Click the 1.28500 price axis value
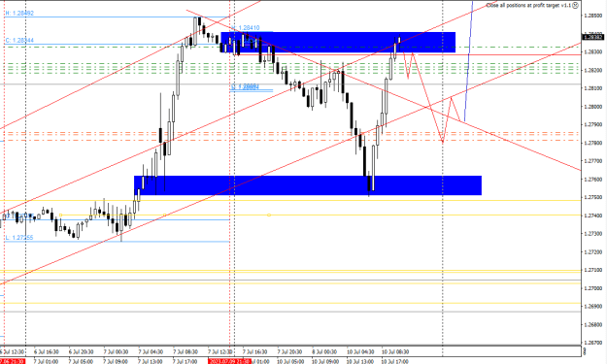607x364 pixels. point(593,16)
